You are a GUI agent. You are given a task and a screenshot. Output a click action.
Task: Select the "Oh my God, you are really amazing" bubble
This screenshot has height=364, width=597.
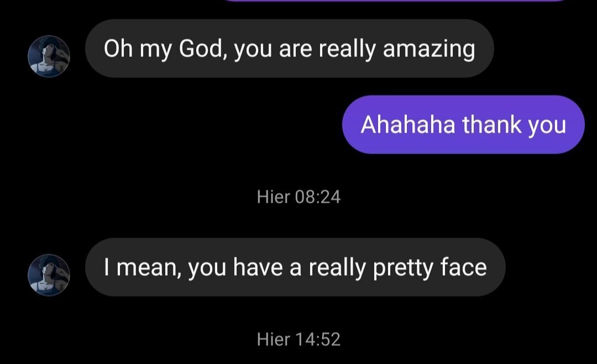(x=289, y=49)
